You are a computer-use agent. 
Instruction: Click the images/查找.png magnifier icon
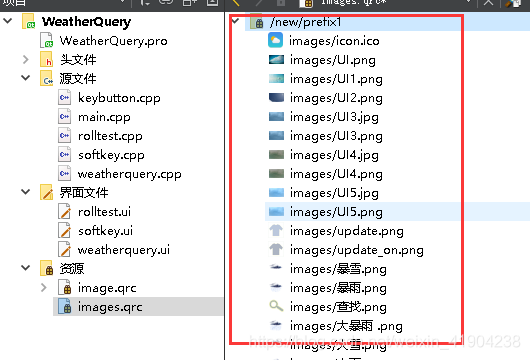276,306
